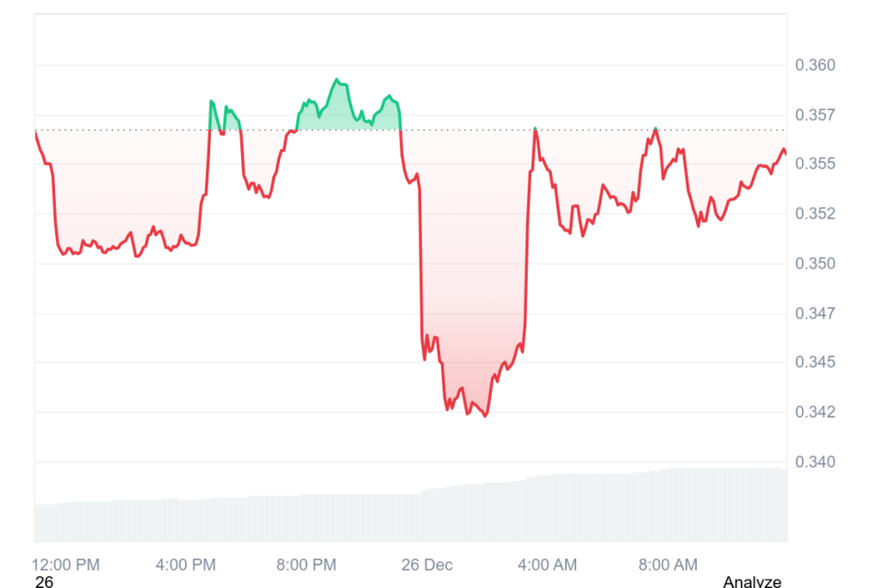882x588 pixels.
Task: Click the 8:00 PM time axis label
Action: (x=306, y=565)
